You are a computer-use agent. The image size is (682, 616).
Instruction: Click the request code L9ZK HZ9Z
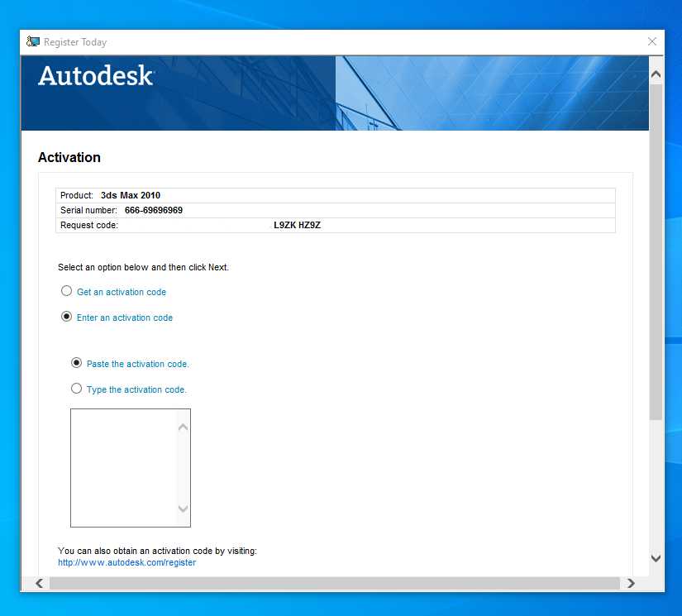click(297, 225)
